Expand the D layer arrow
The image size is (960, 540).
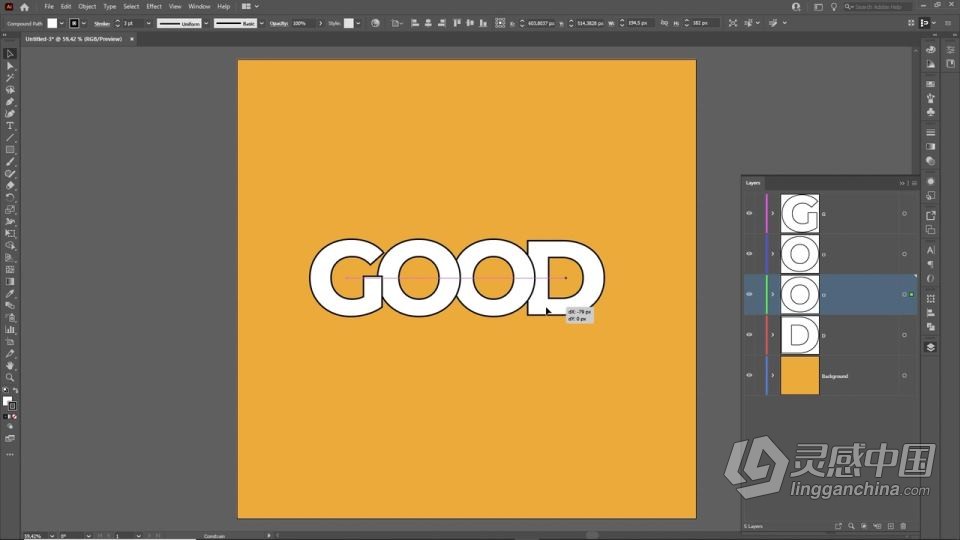[x=773, y=335]
